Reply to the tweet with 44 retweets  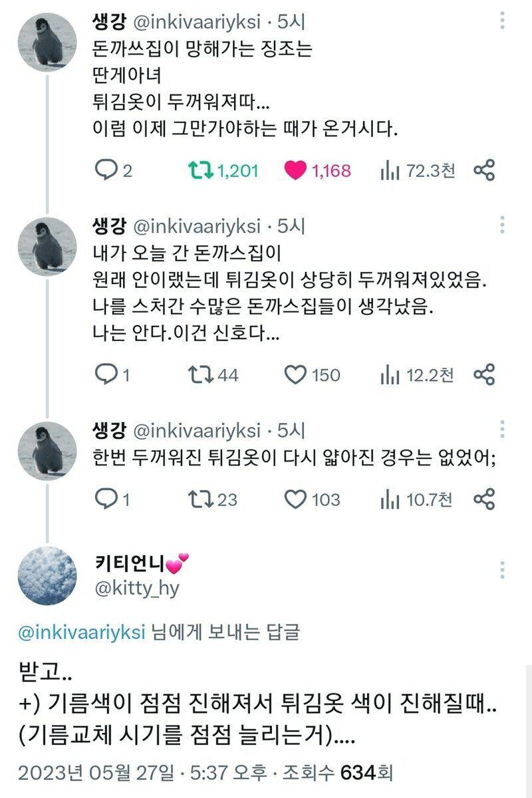click(x=106, y=375)
